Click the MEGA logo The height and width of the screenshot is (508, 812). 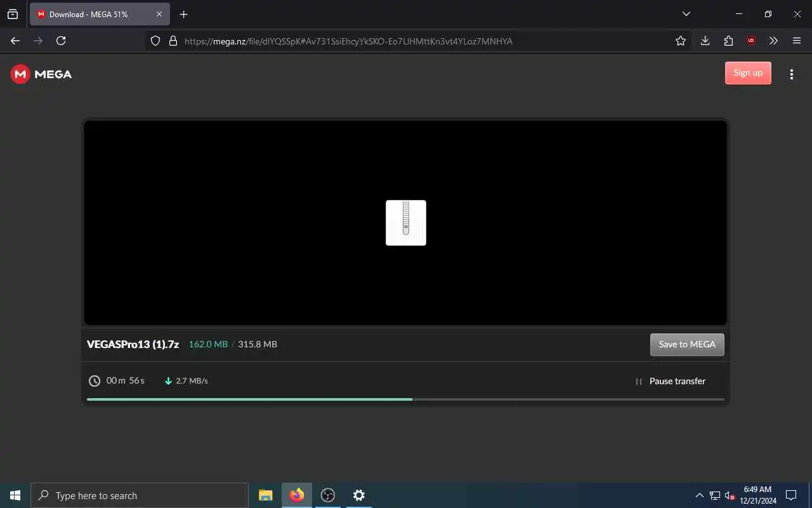pos(41,74)
